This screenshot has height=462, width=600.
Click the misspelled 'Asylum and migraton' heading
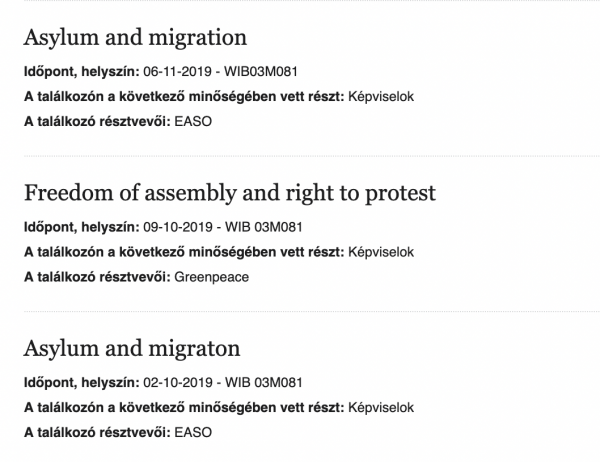[132, 349]
